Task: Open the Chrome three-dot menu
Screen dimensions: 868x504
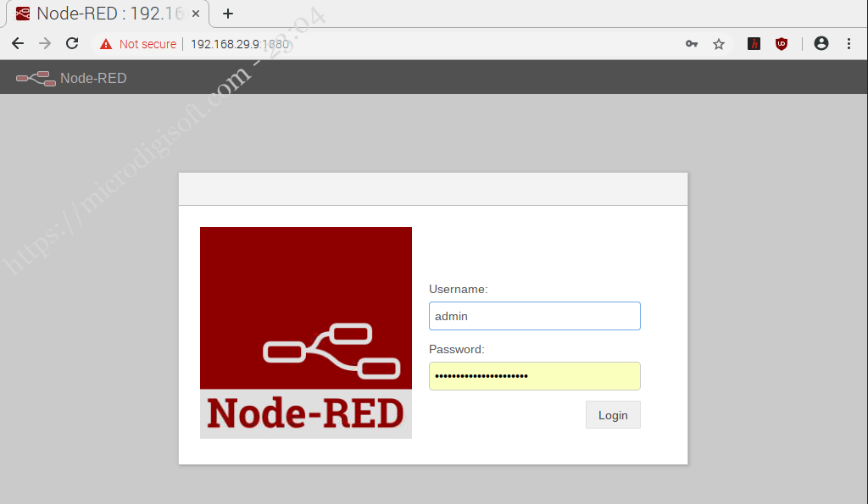Action: pos(850,43)
